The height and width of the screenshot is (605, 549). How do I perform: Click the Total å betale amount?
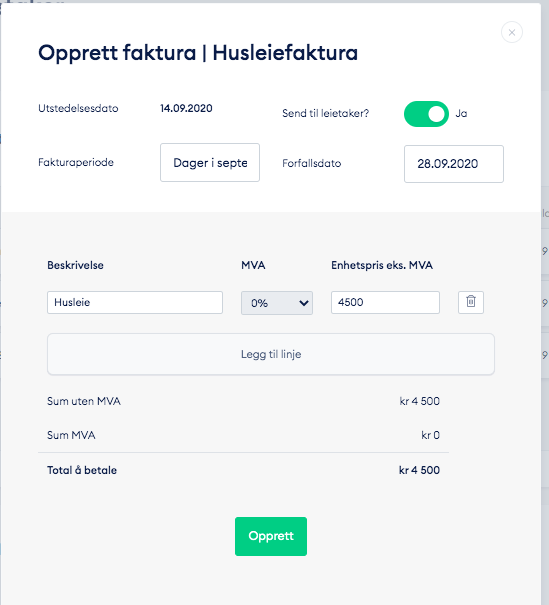click(x=419, y=470)
